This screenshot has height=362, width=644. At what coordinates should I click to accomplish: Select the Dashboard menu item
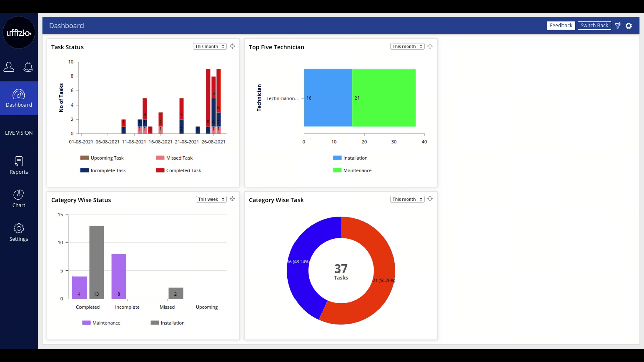19,99
